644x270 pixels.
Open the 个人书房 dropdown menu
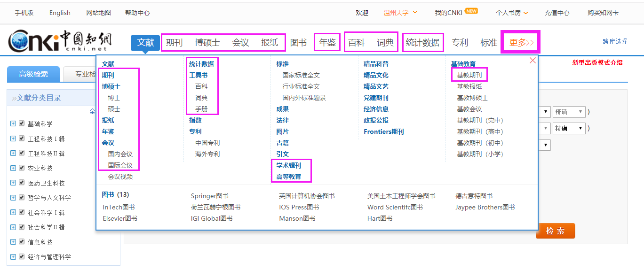[x=512, y=13]
